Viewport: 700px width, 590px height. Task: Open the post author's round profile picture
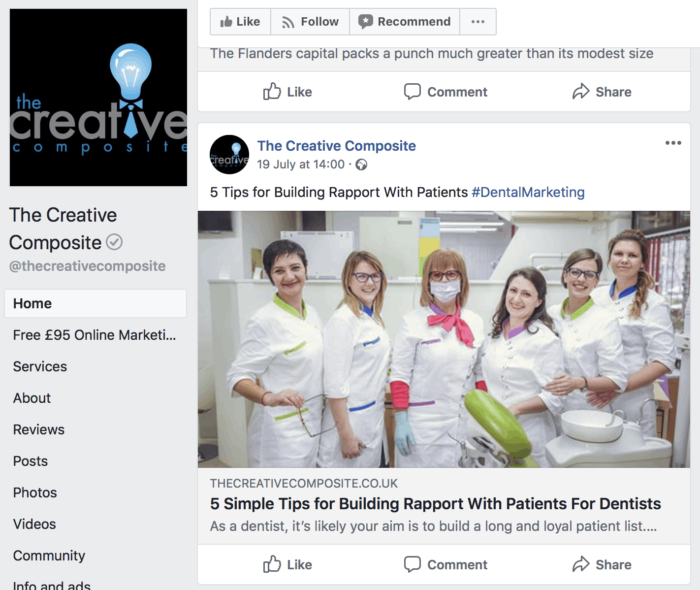229,155
